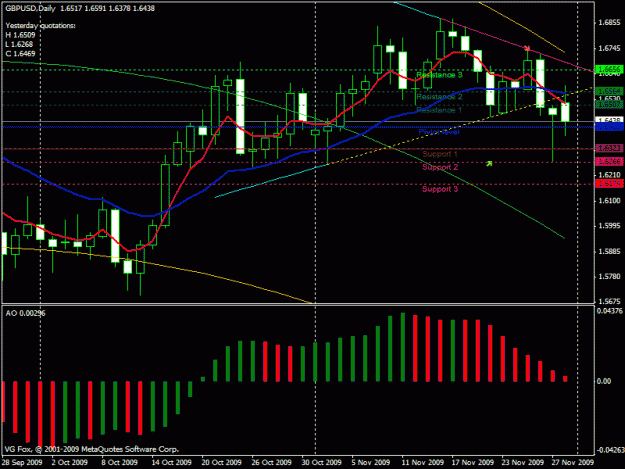Select the "Support 1" level label
Viewport: 625px width, 469px height.
440,154
